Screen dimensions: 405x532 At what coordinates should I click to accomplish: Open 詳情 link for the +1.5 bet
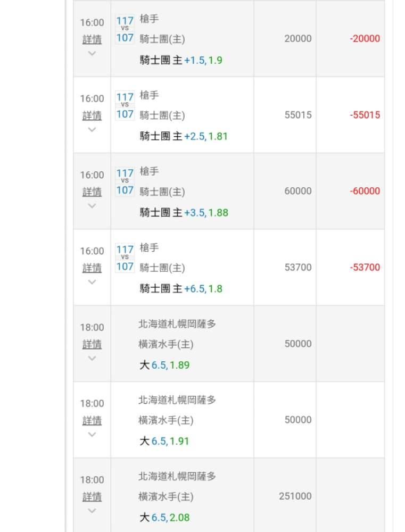point(92,39)
